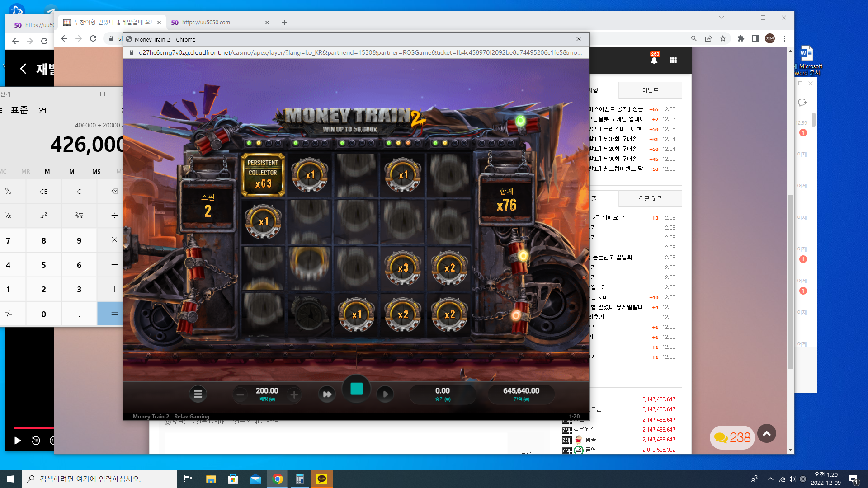Screen dimensions: 868x488
Task: Open the Chrome profile avatar
Action: coord(770,39)
